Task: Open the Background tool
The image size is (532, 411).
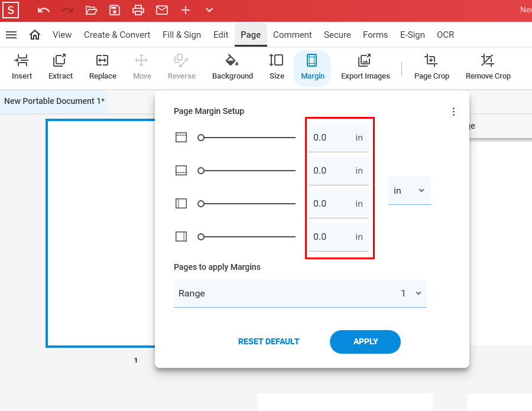Action: pos(232,61)
